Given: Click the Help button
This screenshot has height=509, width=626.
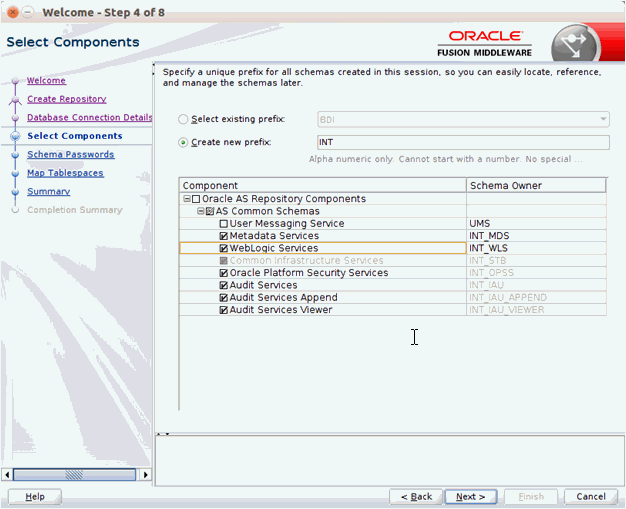Looking at the screenshot, I should [35, 497].
